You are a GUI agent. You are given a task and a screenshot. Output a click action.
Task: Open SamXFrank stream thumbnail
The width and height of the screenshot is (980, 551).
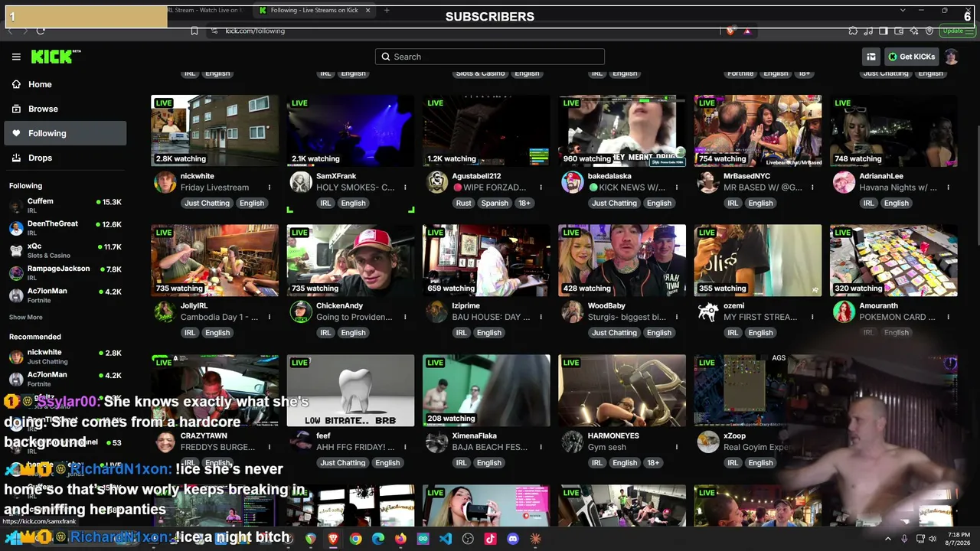pyautogui.click(x=351, y=131)
